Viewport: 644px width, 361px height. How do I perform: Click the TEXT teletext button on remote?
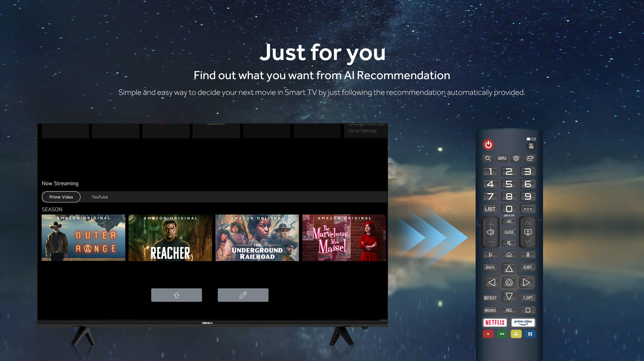490,298
